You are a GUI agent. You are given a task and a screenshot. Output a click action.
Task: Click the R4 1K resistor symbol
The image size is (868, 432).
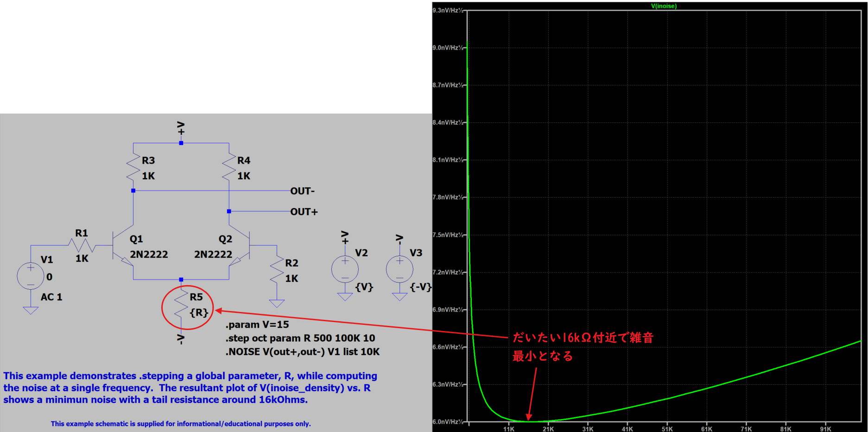[228, 168]
